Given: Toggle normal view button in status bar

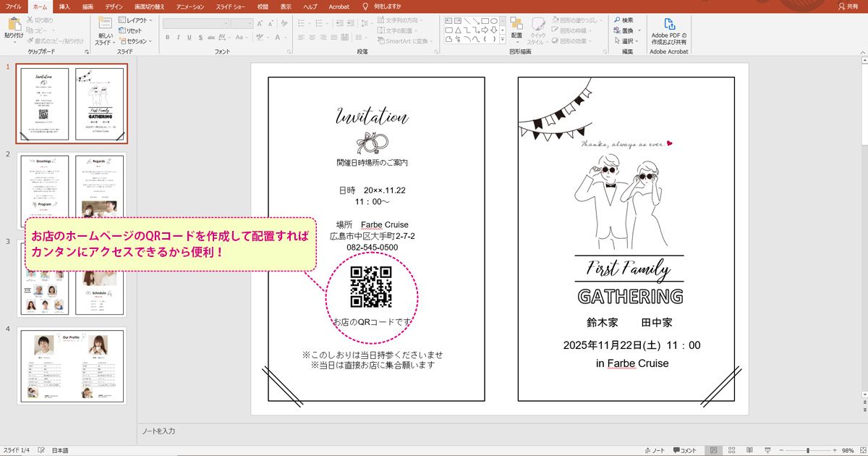Looking at the screenshot, I should 712,450.
